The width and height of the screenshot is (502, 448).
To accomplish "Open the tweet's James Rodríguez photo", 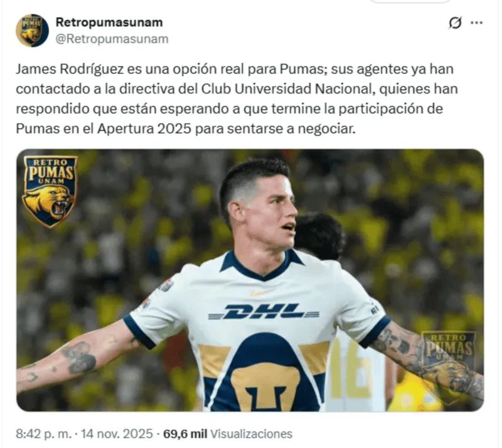I will [250, 280].
